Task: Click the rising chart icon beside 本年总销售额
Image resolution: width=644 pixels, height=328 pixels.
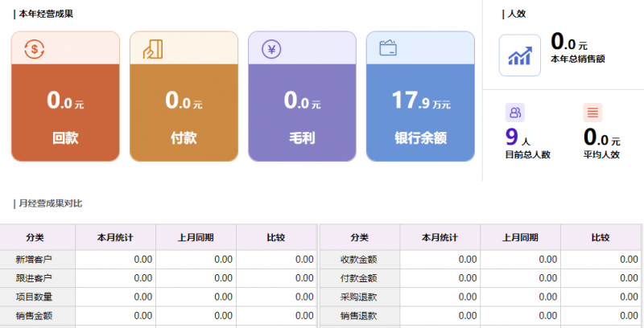Action: [520, 55]
